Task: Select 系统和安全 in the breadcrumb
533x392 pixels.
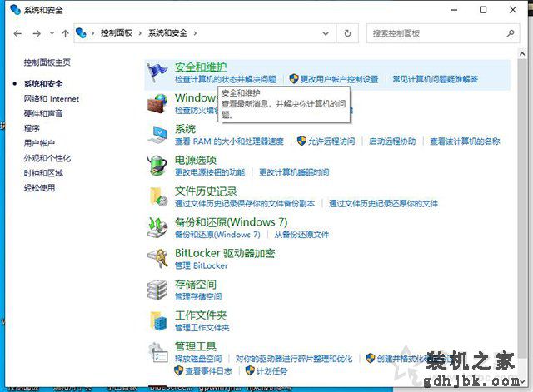Action: pos(167,33)
